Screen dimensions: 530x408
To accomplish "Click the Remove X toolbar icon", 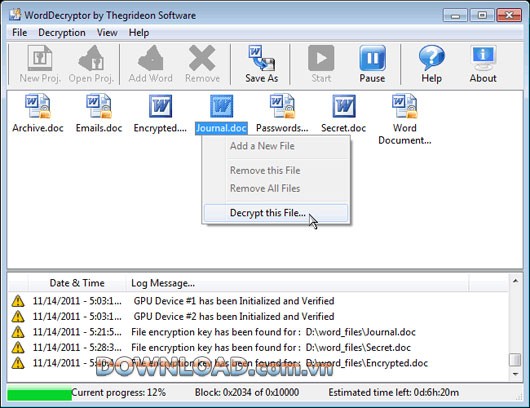I will coord(202,58).
